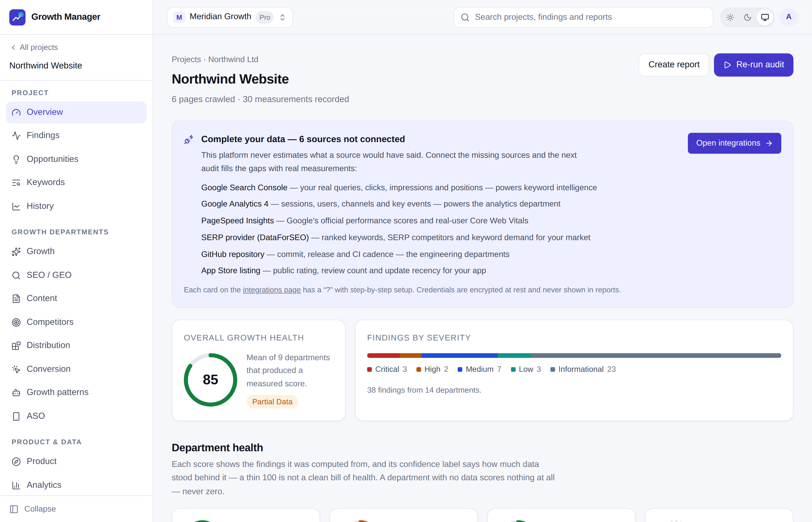Image resolution: width=812 pixels, height=522 pixels.
Task: Click the Partial Data badge
Action: pos(272,402)
